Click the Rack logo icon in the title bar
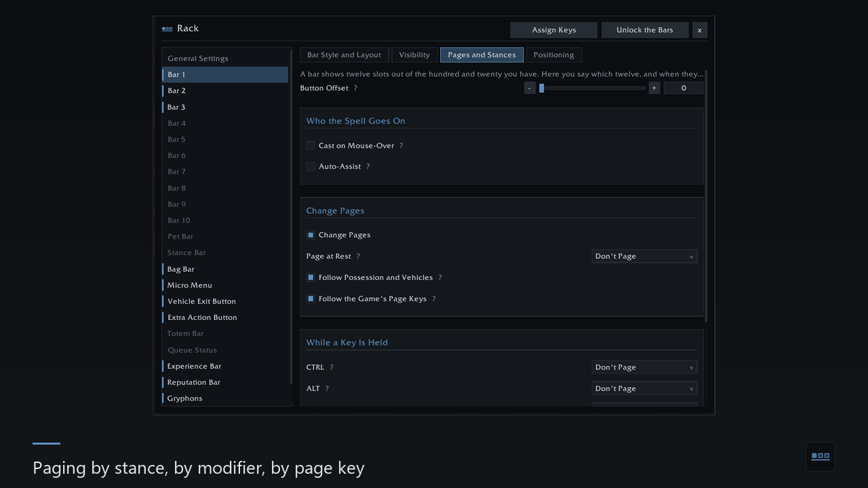 [x=167, y=28]
